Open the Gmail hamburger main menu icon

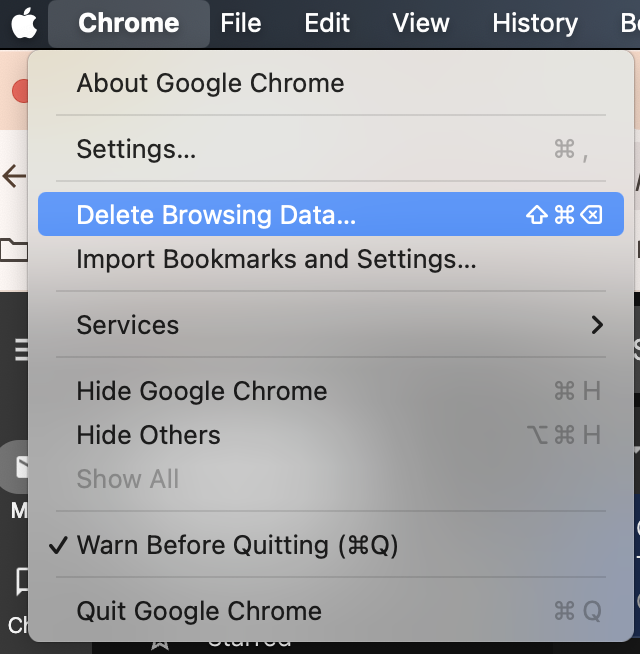click(x=21, y=350)
